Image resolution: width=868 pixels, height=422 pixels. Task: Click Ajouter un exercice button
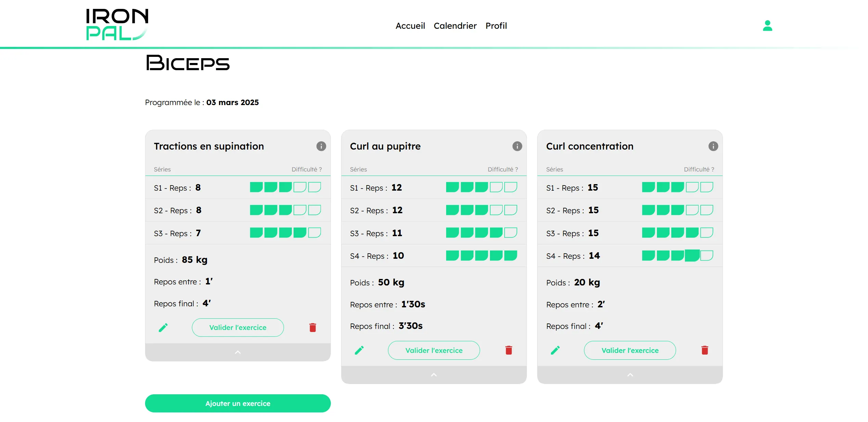[x=238, y=403]
